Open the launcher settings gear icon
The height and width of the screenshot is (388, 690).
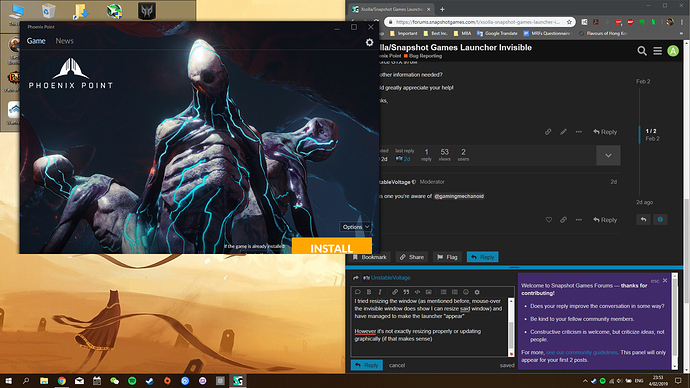(x=369, y=42)
